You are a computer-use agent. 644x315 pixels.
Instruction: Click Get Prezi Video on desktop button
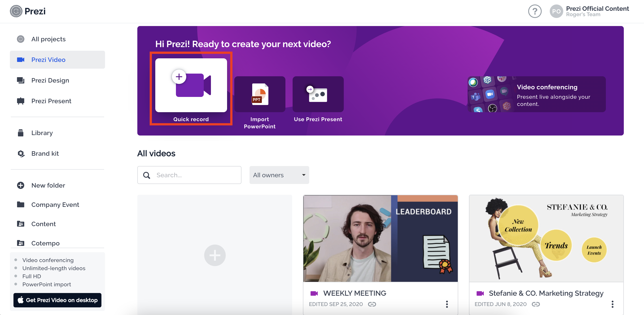click(x=57, y=300)
